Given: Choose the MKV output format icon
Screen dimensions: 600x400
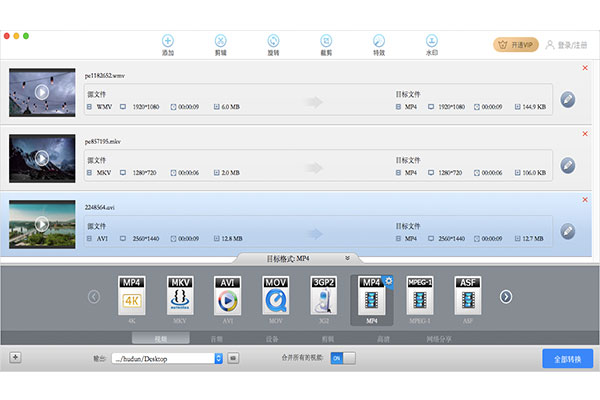Looking at the screenshot, I should tap(179, 296).
